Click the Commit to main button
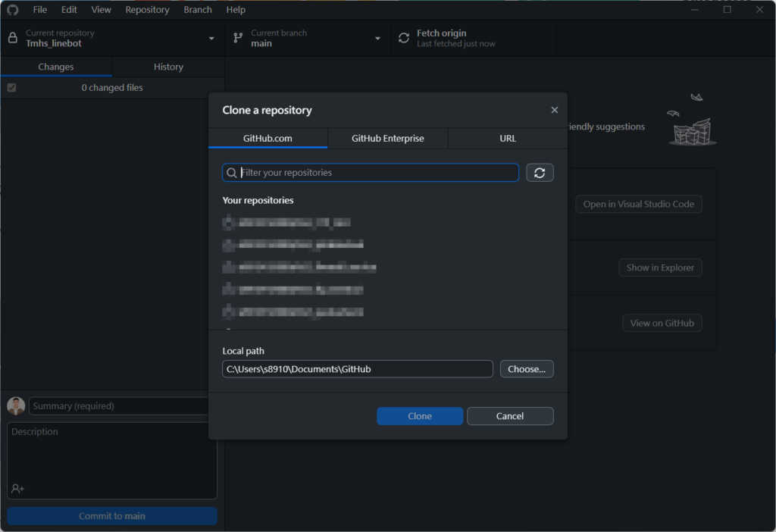This screenshot has width=776, height=532. pos(112,516)
